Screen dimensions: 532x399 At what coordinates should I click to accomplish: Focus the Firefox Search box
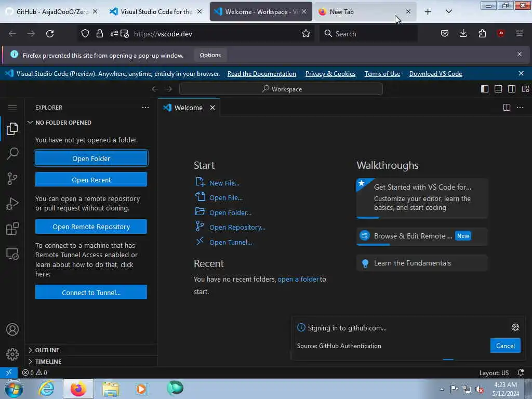point(368,34)
